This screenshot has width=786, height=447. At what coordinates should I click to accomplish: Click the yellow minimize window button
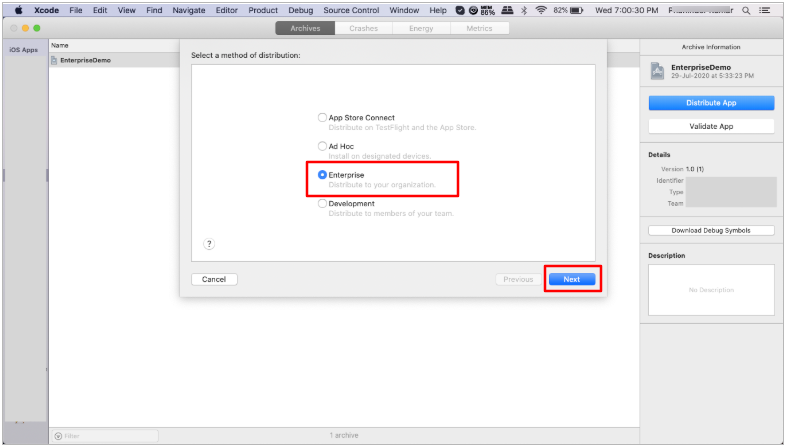(x=25, y=28)
